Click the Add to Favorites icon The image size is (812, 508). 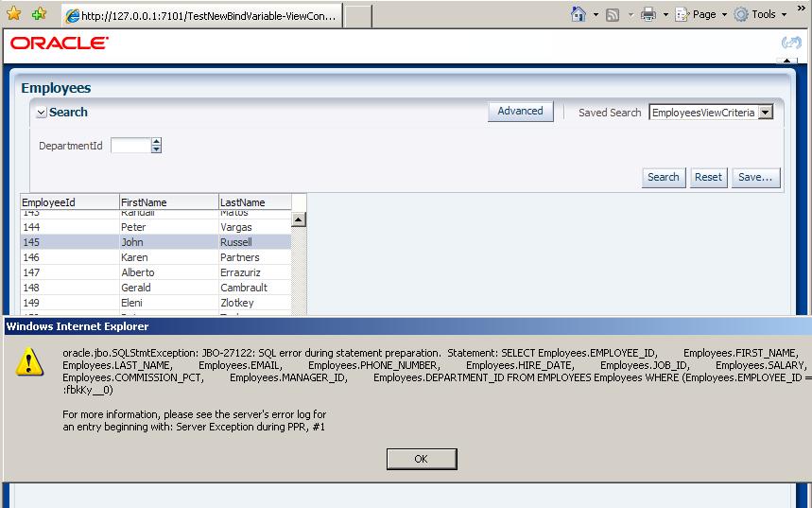point(40,14)
